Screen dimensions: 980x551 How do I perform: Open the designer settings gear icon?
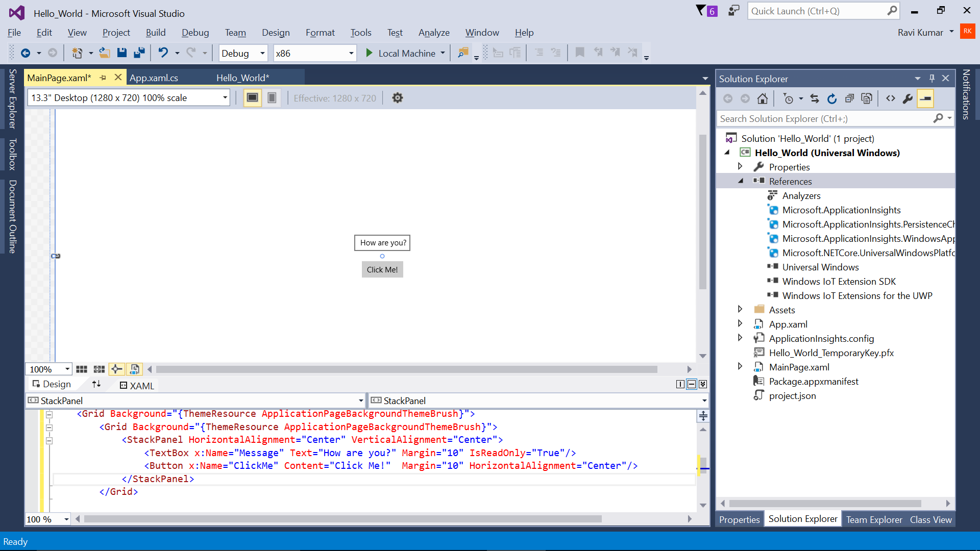click(x=398, y=98)
